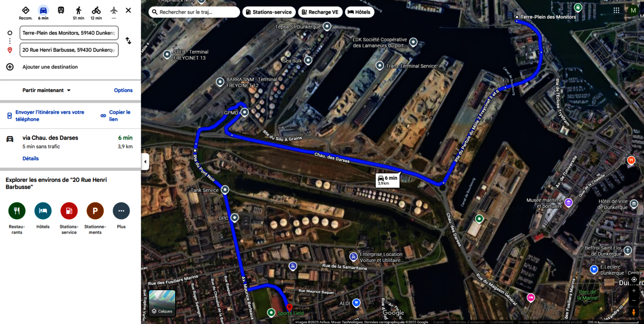Image resolution: width=644 pixels, height=324 pixels.
Task: Collapse the side panel with the arrow
Action: click(145, 162)
